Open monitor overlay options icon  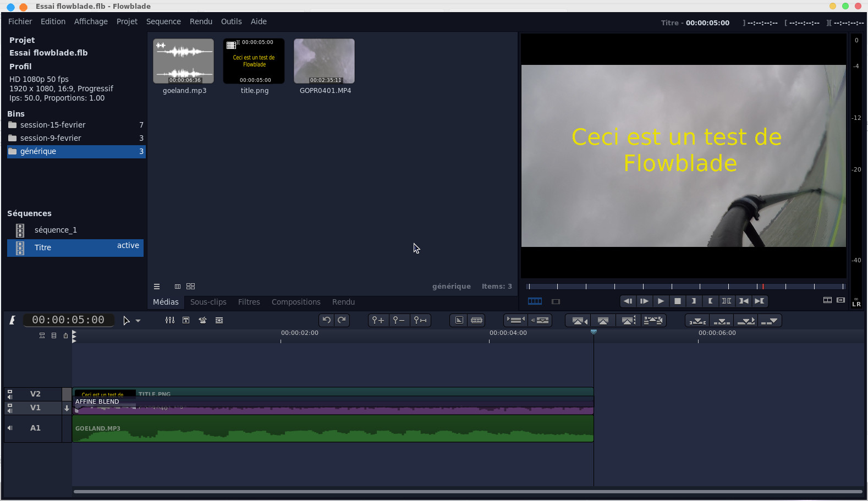[x=840, y=300]
